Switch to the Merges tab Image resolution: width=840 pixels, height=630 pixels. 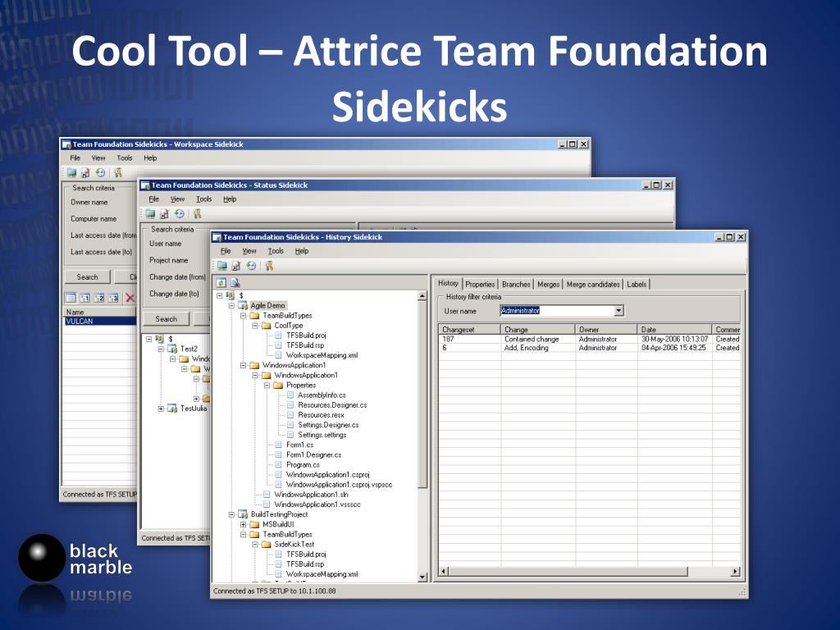point(548,285)
